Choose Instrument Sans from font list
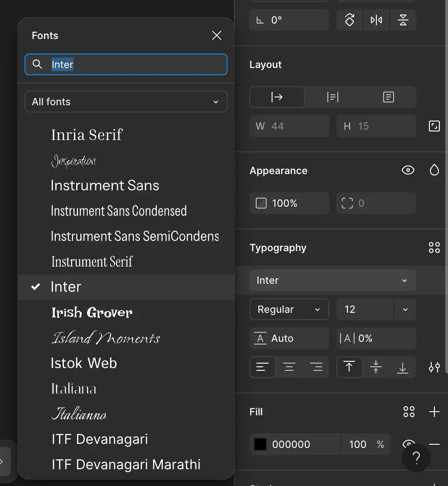This screenshot has height=486, width=448. [105, 185]
